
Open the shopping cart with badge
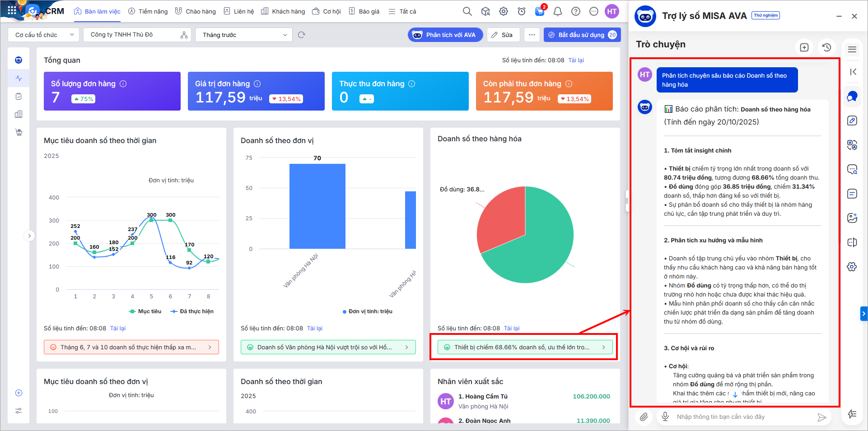540,11
